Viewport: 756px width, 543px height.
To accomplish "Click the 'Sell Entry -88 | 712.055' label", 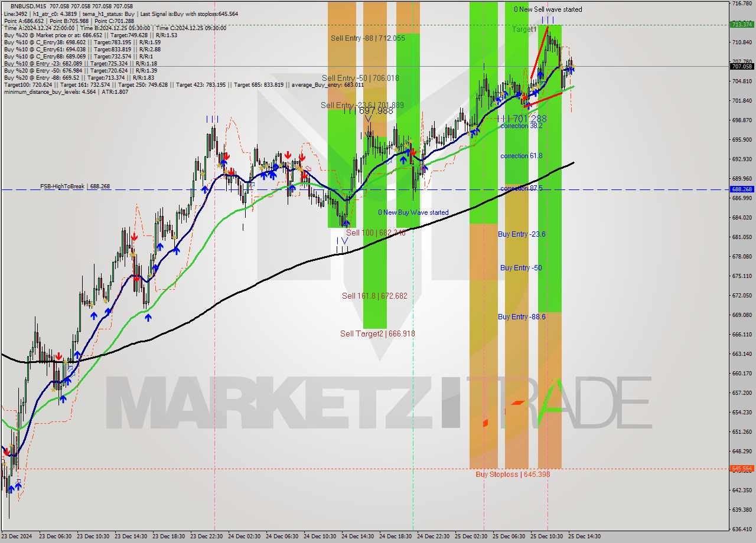I will [x=367, y=38].
